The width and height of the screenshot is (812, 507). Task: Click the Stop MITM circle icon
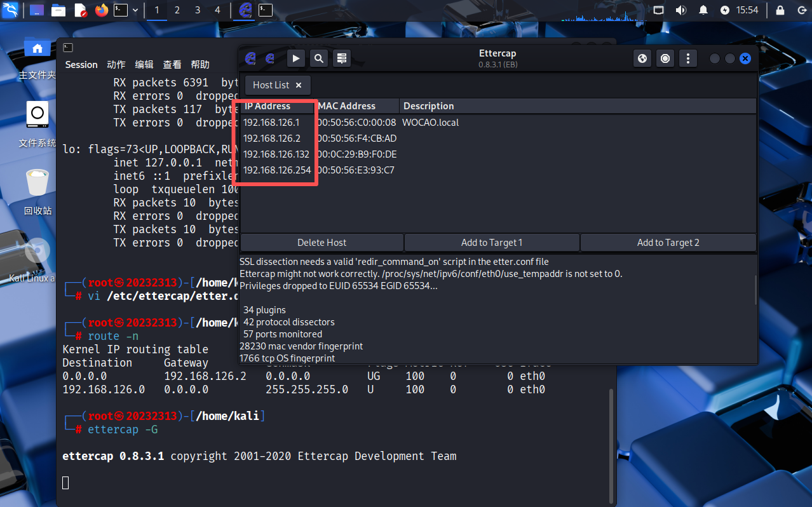[665, 58]
